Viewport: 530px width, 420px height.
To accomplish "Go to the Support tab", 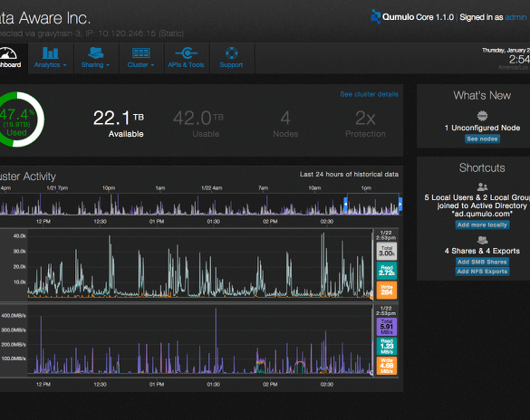I will [232, 58].
